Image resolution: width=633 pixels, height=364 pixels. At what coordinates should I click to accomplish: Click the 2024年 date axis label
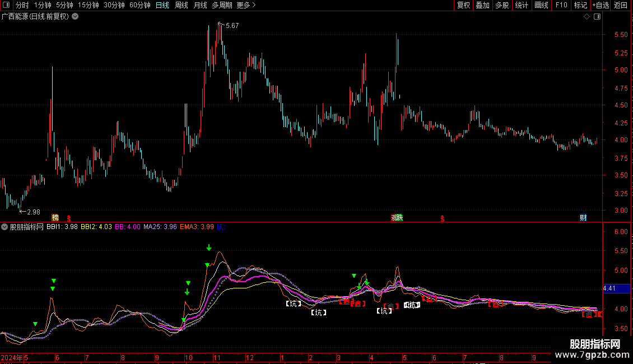12,358
